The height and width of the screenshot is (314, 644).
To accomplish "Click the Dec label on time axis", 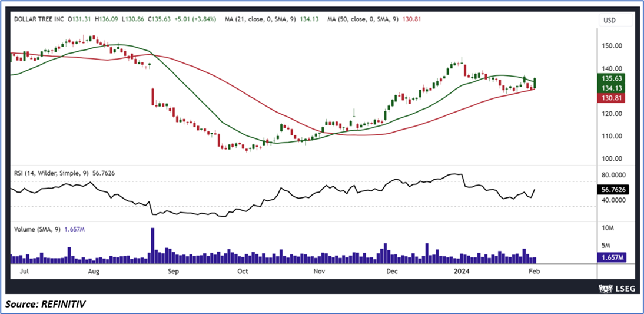I will (x=392, y=271).
